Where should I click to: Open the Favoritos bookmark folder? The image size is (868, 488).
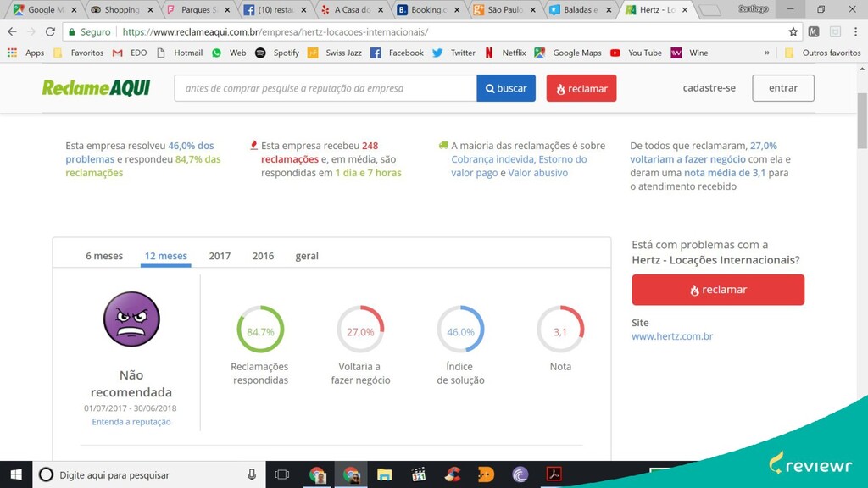point(79,53)
